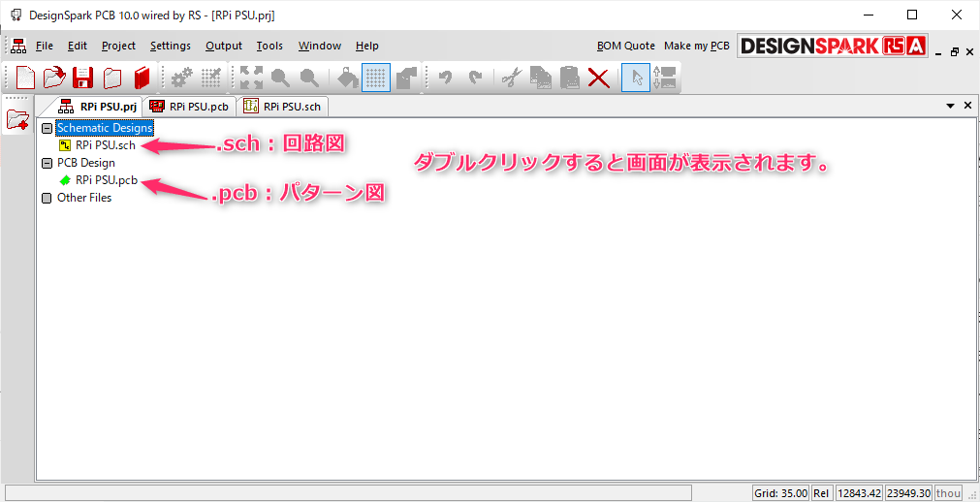Collapse the Schematic Designs tree node
980x502 pixels.
coord(47,128)
